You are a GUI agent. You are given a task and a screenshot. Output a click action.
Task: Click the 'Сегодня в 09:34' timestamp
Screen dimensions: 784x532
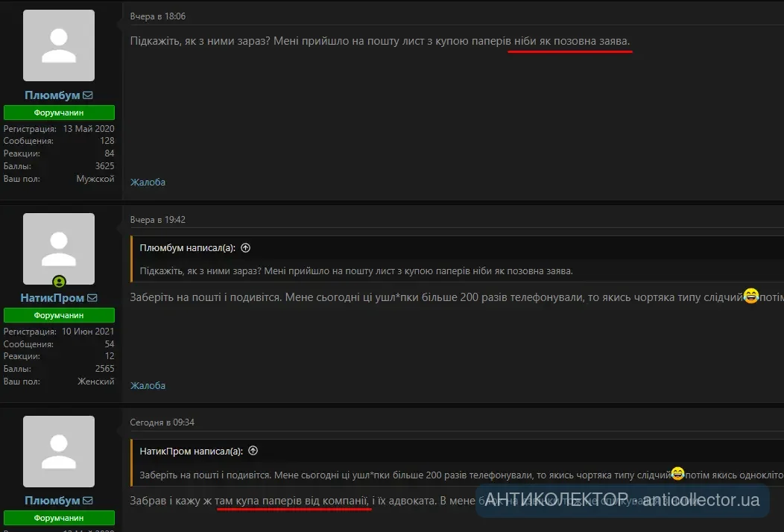click(162, 422)
